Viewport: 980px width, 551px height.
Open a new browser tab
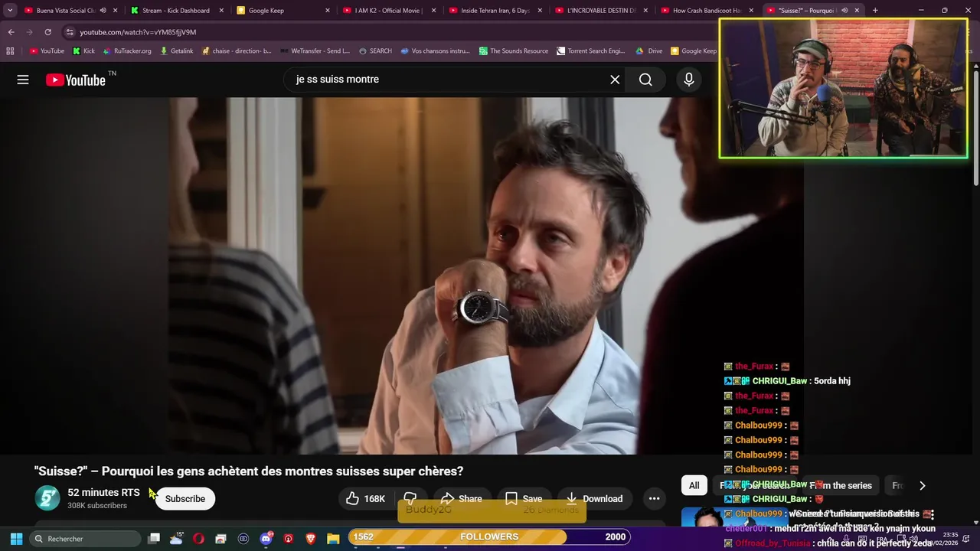[875, 11]
